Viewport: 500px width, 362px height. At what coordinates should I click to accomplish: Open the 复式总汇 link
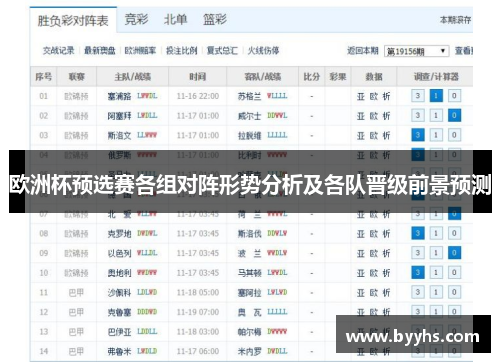pos(222,51)
